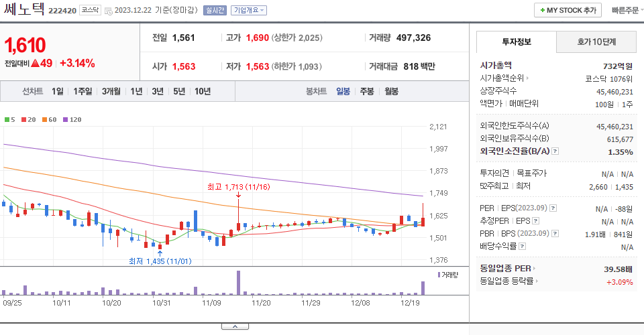This screenshot has width=644, height=335.
Task: Click the red 20-day moving average swatch
Action: [x=24, y=120]
